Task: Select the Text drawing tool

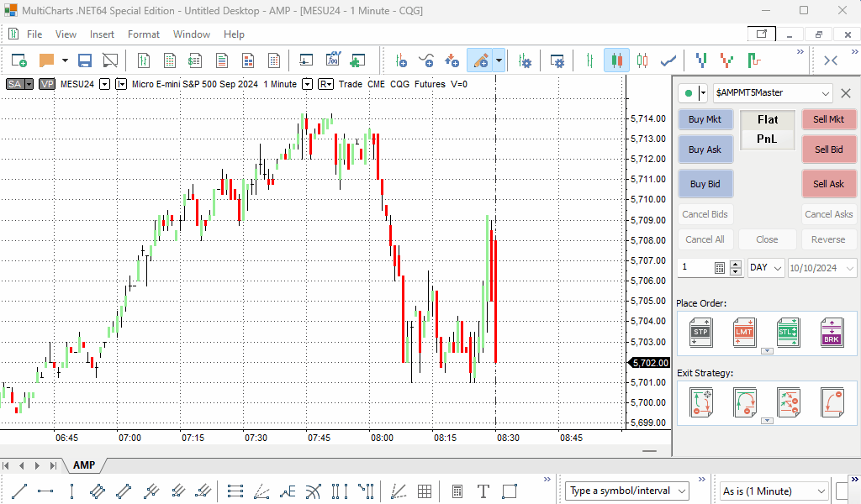Action: point(483,491)
